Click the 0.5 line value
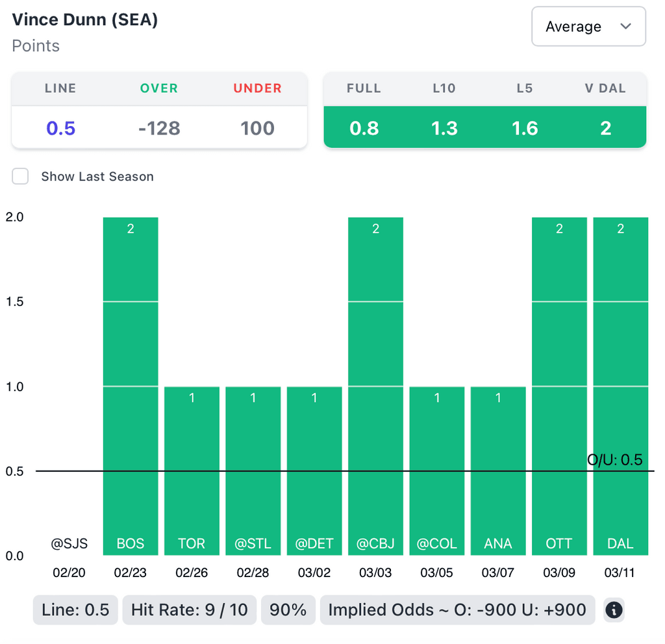The image size is (665, 644). click(60, 128)
